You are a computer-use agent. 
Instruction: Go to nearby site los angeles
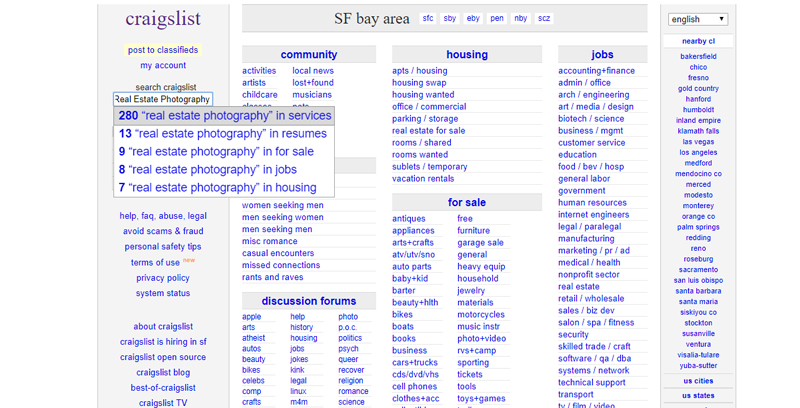698,152
